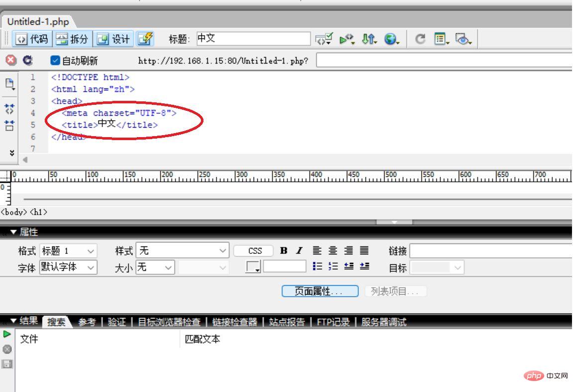Toggle Italic formatting
This screenshot has width=573, height=392.
[299, 250]
